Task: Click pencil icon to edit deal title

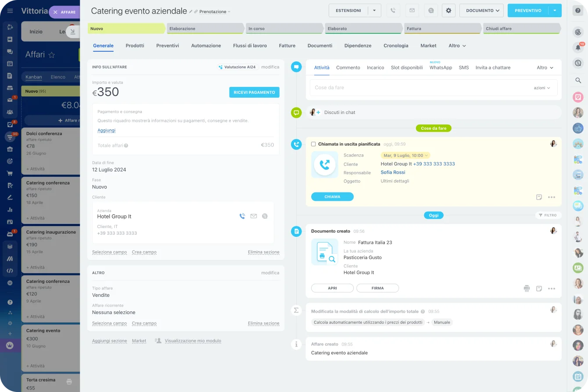Action: tap(191, 11)
